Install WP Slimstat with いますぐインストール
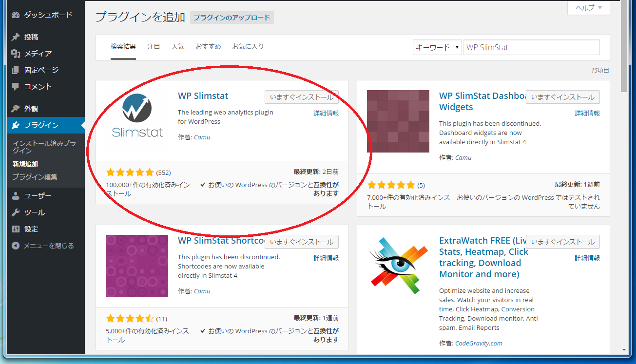Viewport: 636px width, 364px height. coord(302,97)
